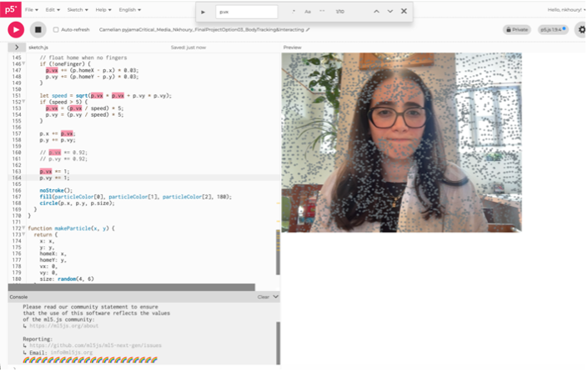Image resolution: width=588 pixels, height=372 pixels.
Task: Click the webcam preview canvas
Action: (x=402, y=142)
